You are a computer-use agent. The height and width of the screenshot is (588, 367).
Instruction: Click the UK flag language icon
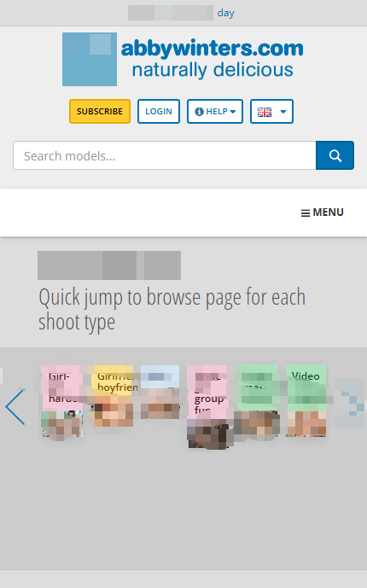click(x=265, y=112)
